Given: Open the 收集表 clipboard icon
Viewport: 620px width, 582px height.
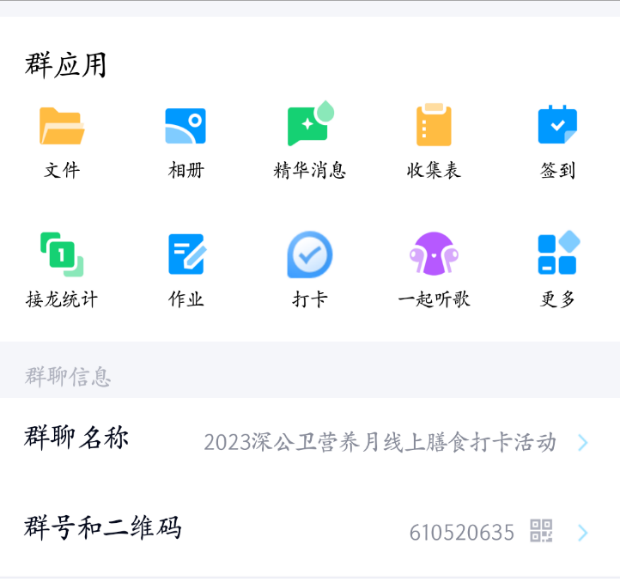Looking at the screenshot, I should (434, 125).
